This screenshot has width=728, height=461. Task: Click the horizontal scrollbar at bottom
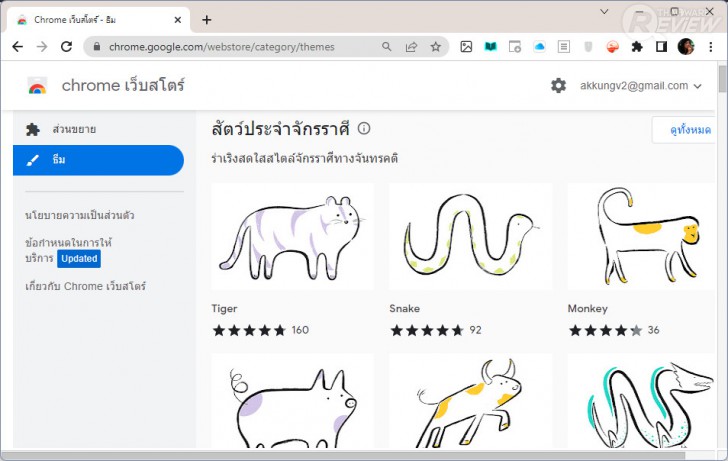pos(344,455)
